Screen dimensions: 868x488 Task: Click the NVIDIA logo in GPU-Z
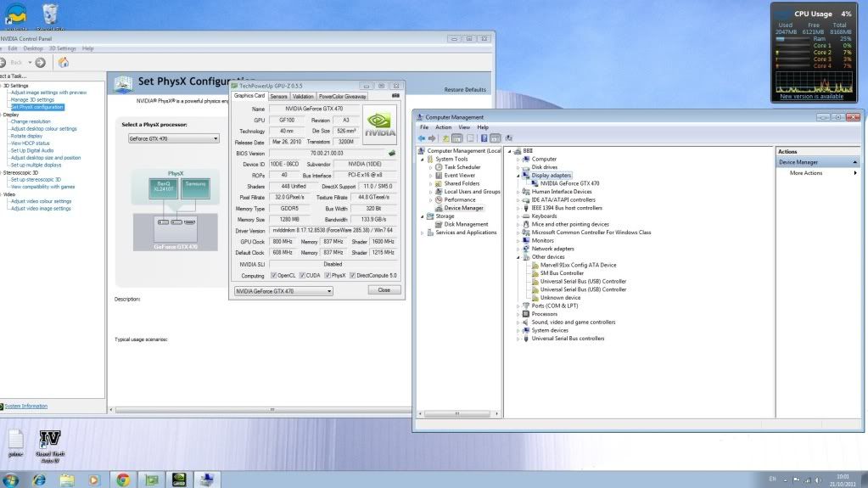point(379,126)
